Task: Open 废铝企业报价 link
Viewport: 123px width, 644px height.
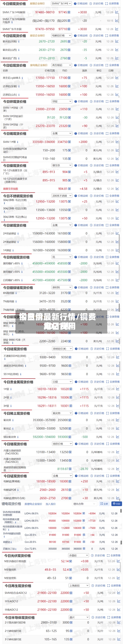Action: pyautogui.click(x=37, y=35)
